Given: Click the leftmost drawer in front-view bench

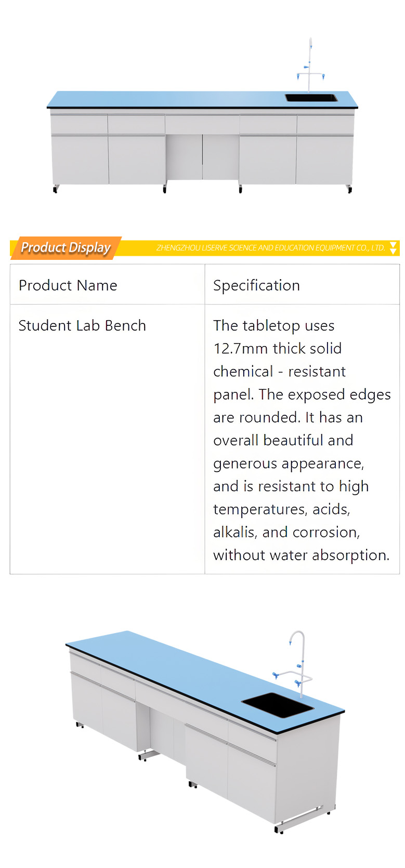Looking at the screenshot, I should 79,124.
